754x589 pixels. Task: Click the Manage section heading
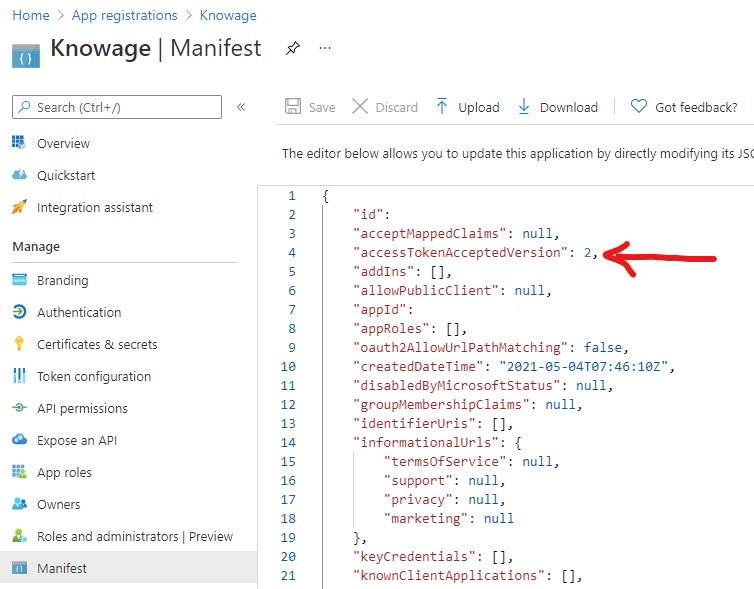click(x=36, y=247)
